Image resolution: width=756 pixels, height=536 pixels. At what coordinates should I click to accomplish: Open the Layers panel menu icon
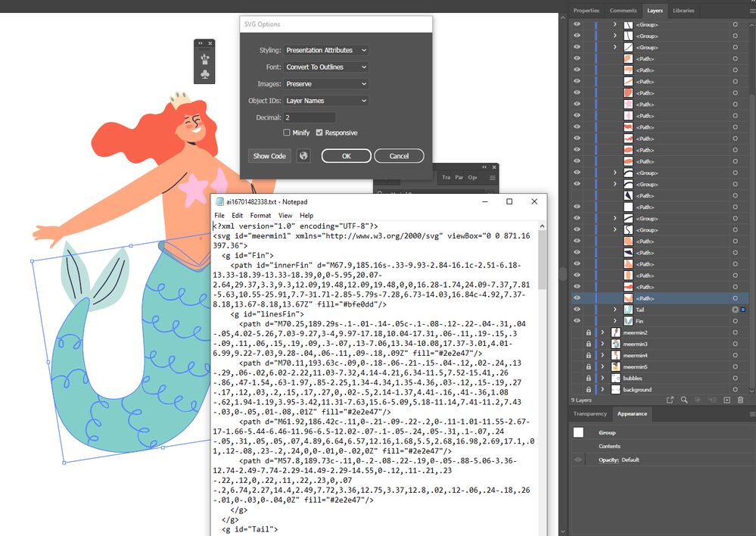pos(753,10)
